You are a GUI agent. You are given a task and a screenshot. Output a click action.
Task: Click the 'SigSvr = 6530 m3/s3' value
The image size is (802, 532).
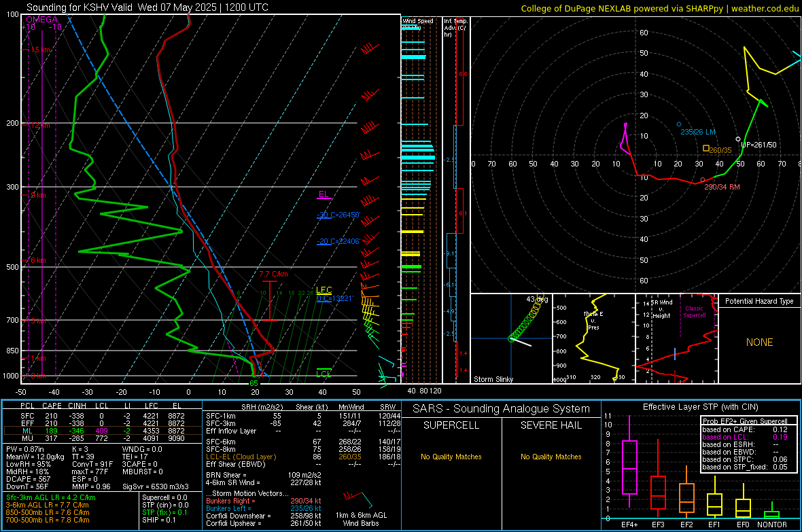[156, 486]
